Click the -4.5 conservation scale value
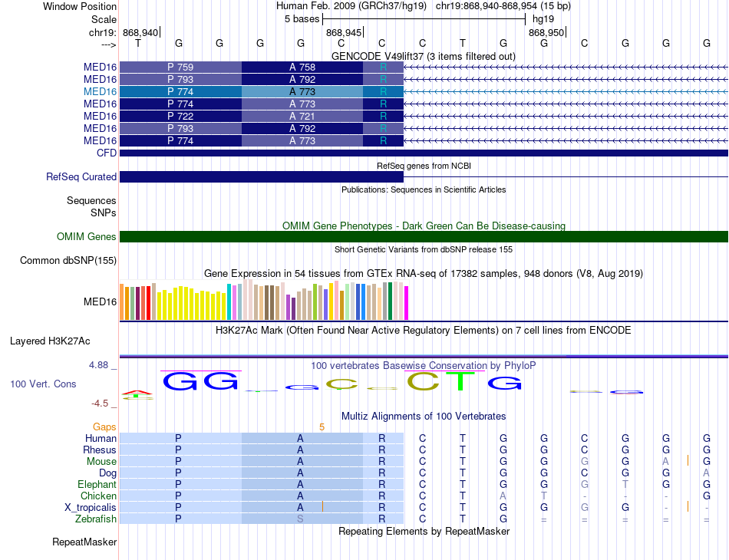Viewport: 729px width, 560px height. pyautogui.click(x=99, y=404)
